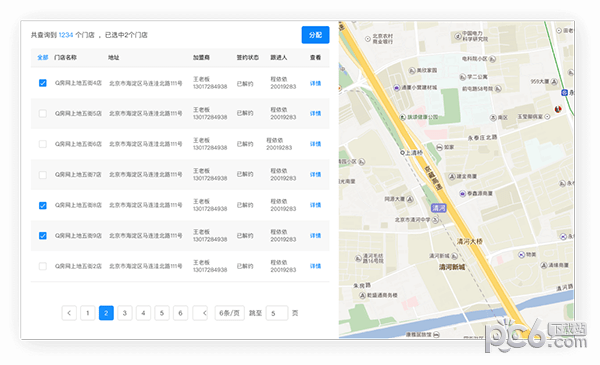Select the 北京市清河中学 school marker

[x=435, y=220]
